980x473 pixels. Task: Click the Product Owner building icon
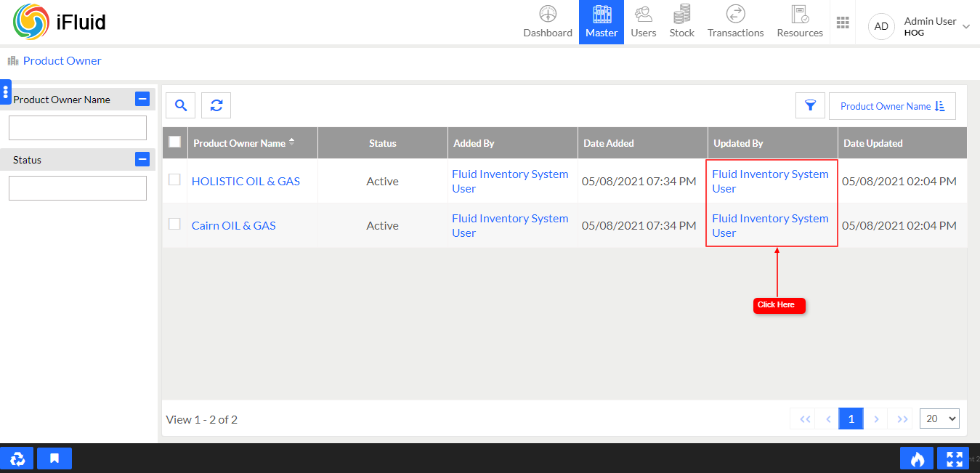(13, 61)
